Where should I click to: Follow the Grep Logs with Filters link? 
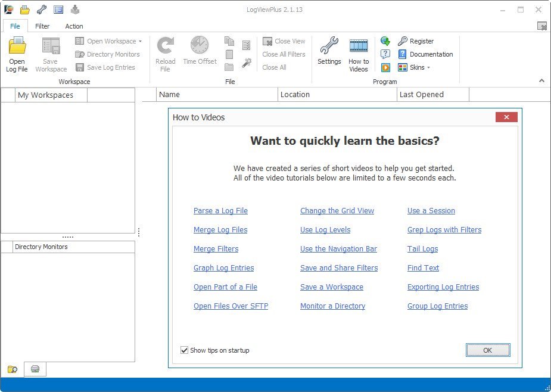coord(444,230)
